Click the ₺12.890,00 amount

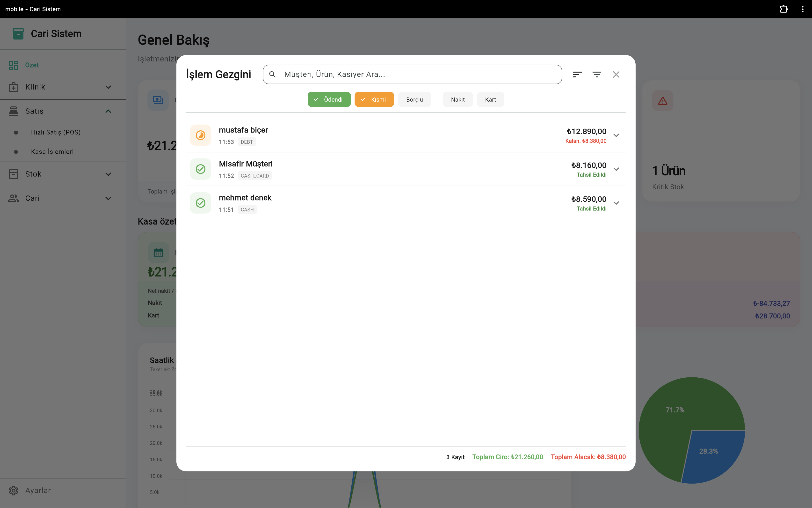pyautogui.click(x=586, y=131)
